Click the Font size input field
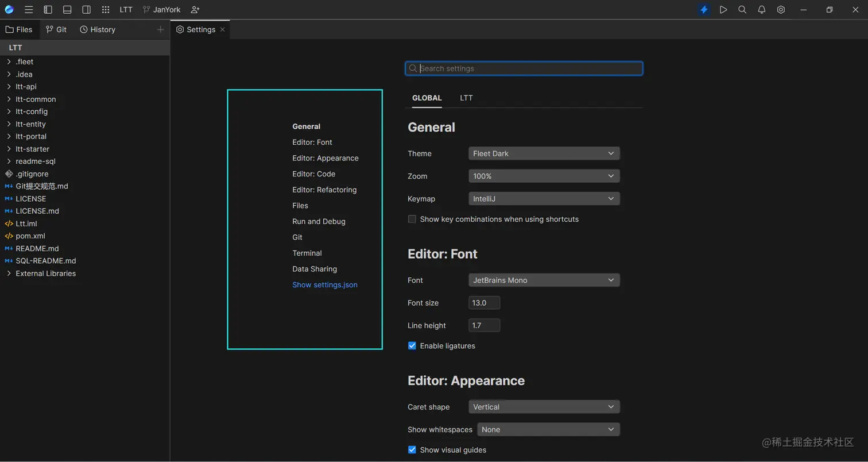868x462 pixels. (485, 303)
